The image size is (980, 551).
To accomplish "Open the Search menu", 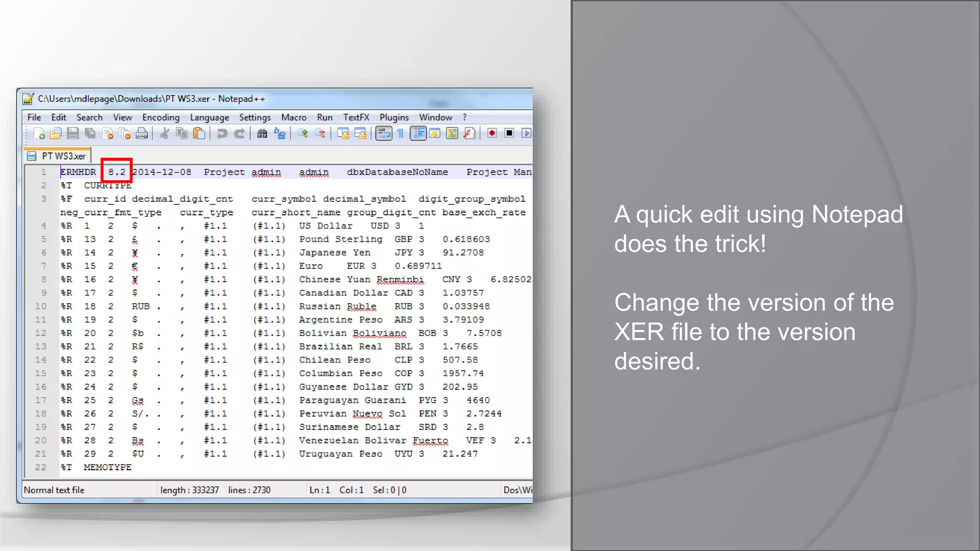I will [x=89, y=117].
